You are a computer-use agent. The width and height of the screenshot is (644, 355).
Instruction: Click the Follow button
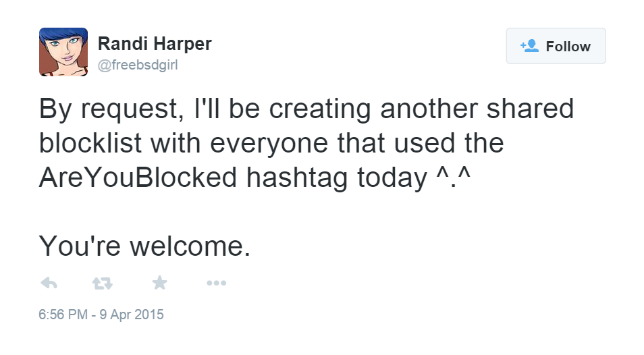[556, 46]
